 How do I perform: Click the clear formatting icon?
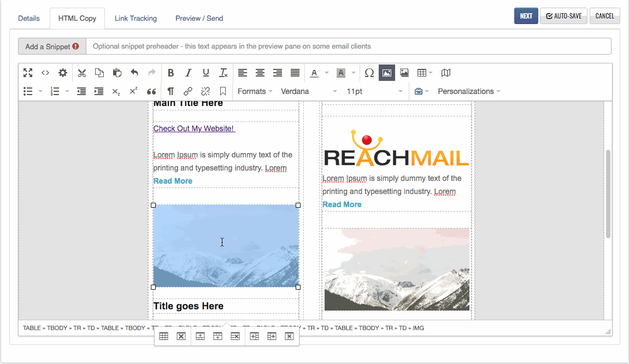[x=223, y=73]
